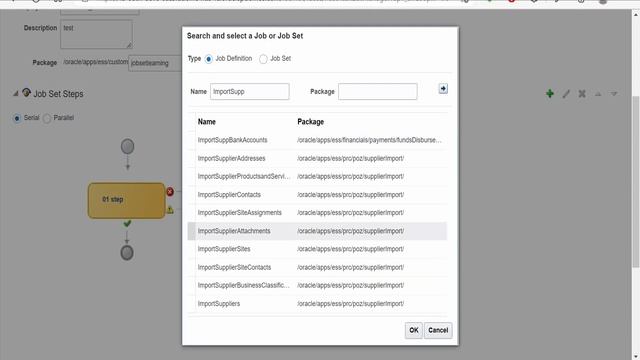Click OK button in dialog
The image size is (640, 360).
click(x=413, y=330)
